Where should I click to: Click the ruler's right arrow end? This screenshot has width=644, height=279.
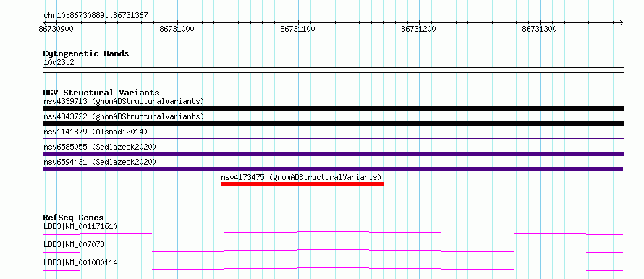click(x=621, y=22)
